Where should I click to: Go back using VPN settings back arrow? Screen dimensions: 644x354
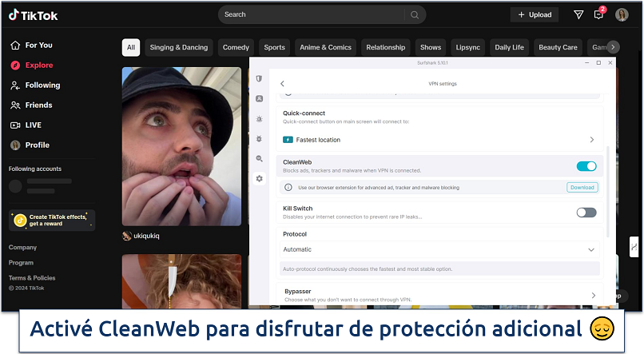pos(282,84)
